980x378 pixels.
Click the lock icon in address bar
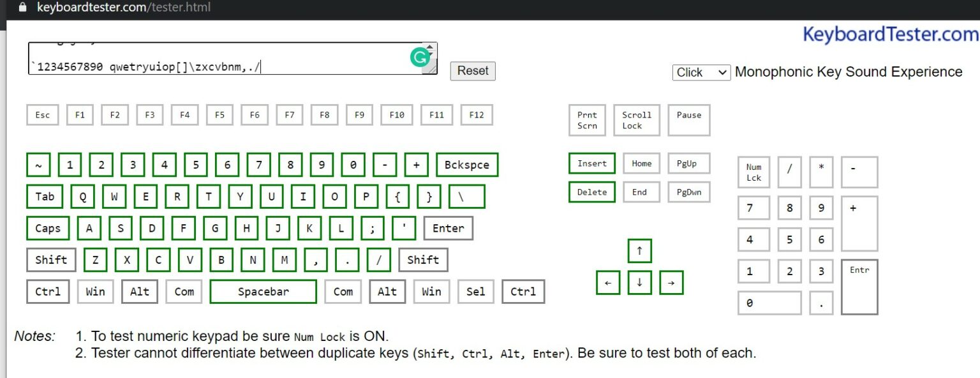click(23, 8)
